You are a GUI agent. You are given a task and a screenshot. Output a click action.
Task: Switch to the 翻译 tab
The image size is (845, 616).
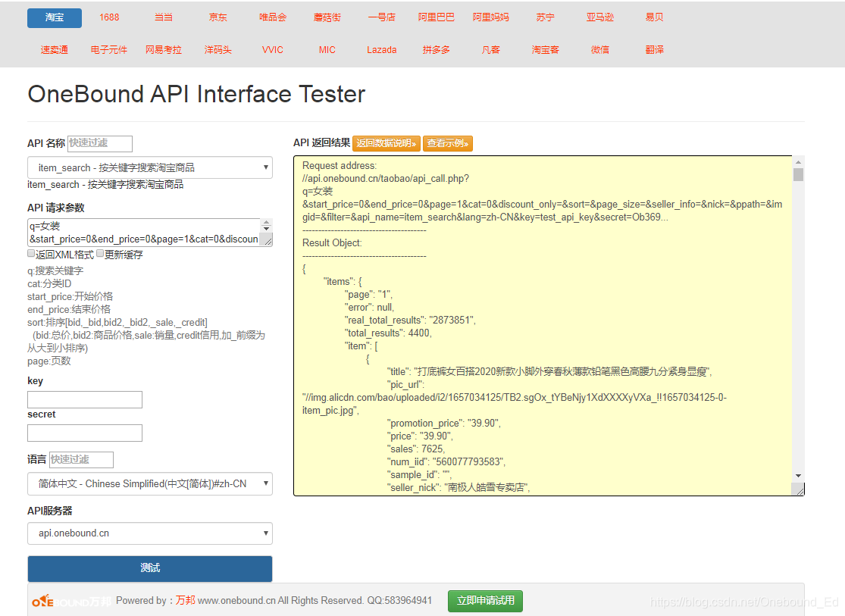pos(654,50)
